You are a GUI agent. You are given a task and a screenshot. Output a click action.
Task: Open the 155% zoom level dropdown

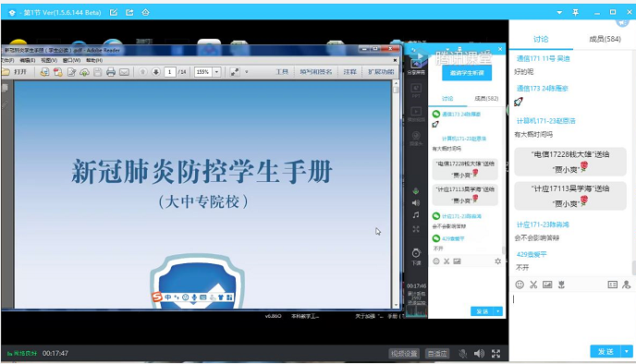point(217,72)
